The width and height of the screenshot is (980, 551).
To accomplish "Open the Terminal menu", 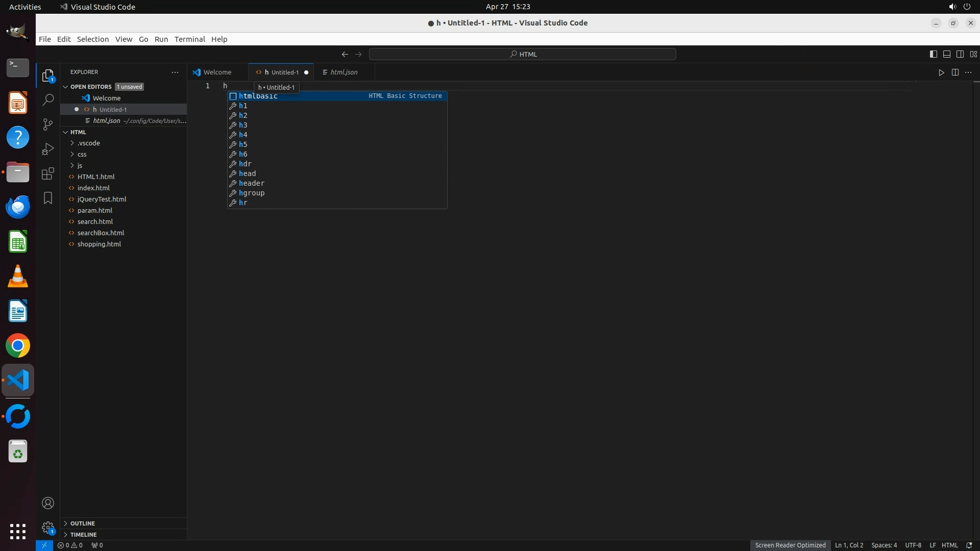I will click(189, 39).
